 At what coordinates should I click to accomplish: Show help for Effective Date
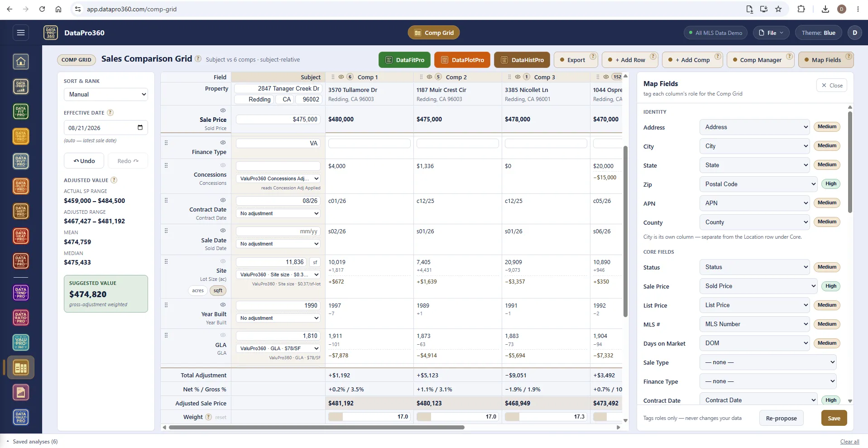pos(110,113)
